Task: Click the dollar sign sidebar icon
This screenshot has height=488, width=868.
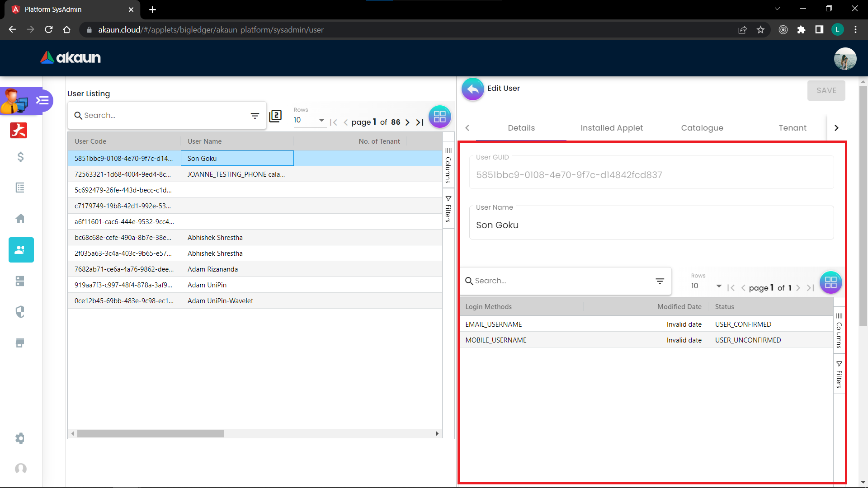Action: 20,157
